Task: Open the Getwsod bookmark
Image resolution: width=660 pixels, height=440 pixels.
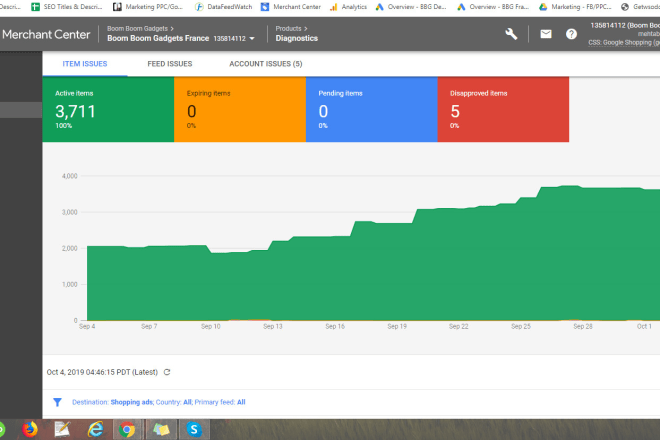Action: [640, 7]
